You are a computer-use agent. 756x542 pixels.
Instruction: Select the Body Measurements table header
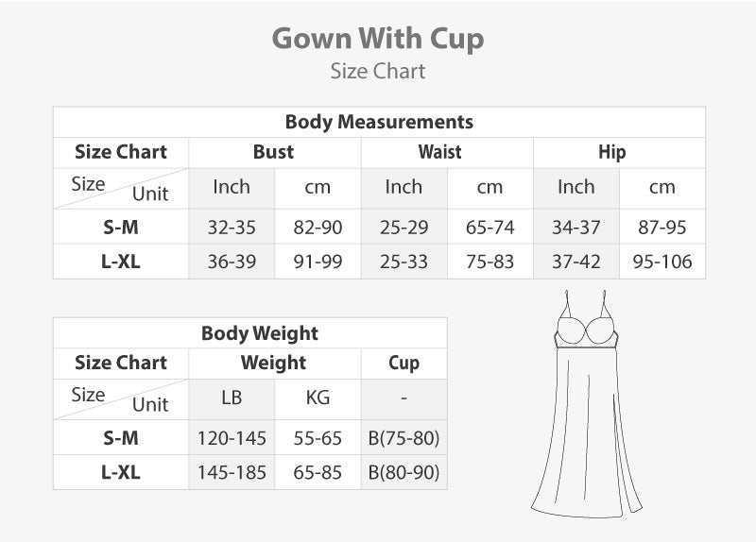click(x=379, y=122)
